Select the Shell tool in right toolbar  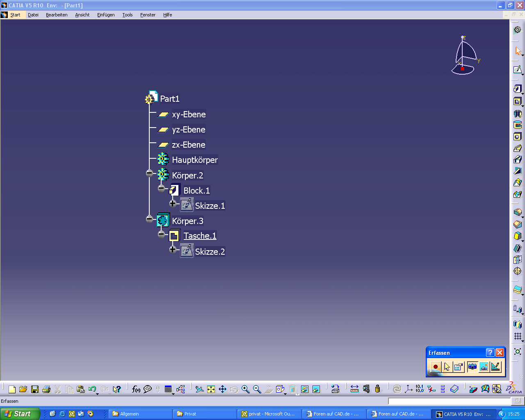tap(518, 248)
